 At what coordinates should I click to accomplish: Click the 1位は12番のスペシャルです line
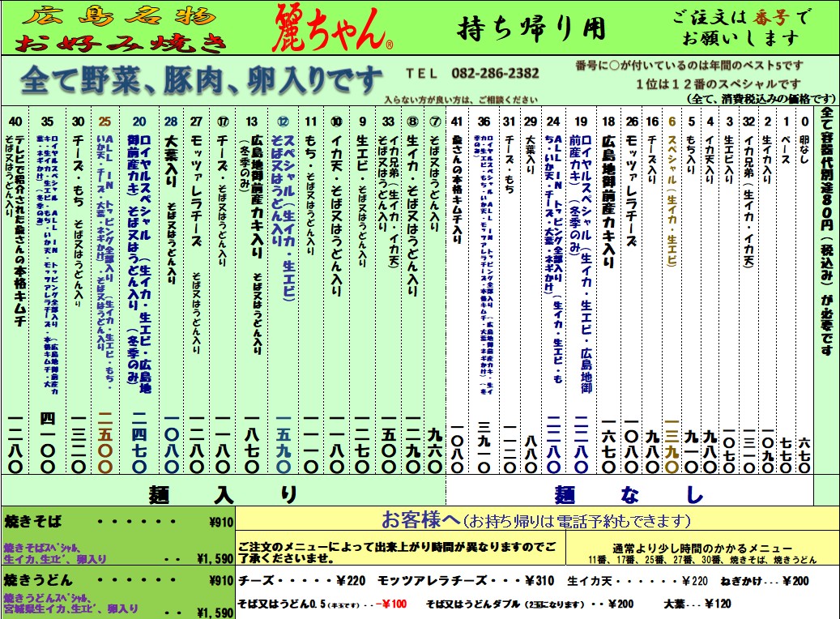718,84
